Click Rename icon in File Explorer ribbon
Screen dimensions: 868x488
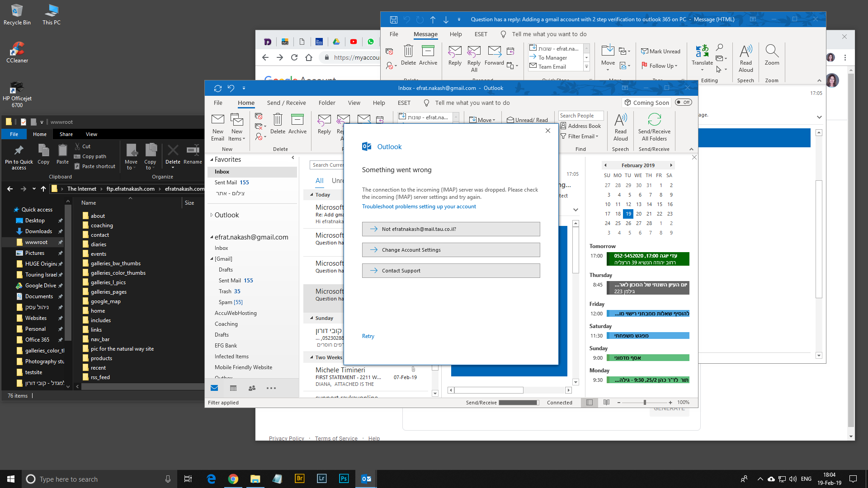coord(193,155)
